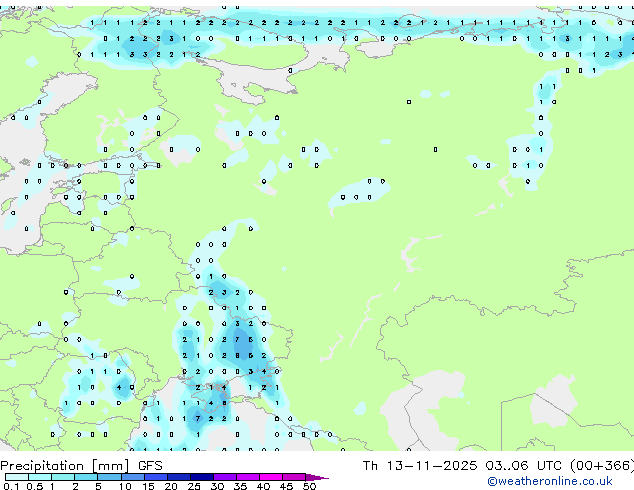The height and width of the screenshot is (490, 634).
Task: Select the 'Th 13-11-2025 03..06 UTC' timestamp text
Action: click(462, 465)
